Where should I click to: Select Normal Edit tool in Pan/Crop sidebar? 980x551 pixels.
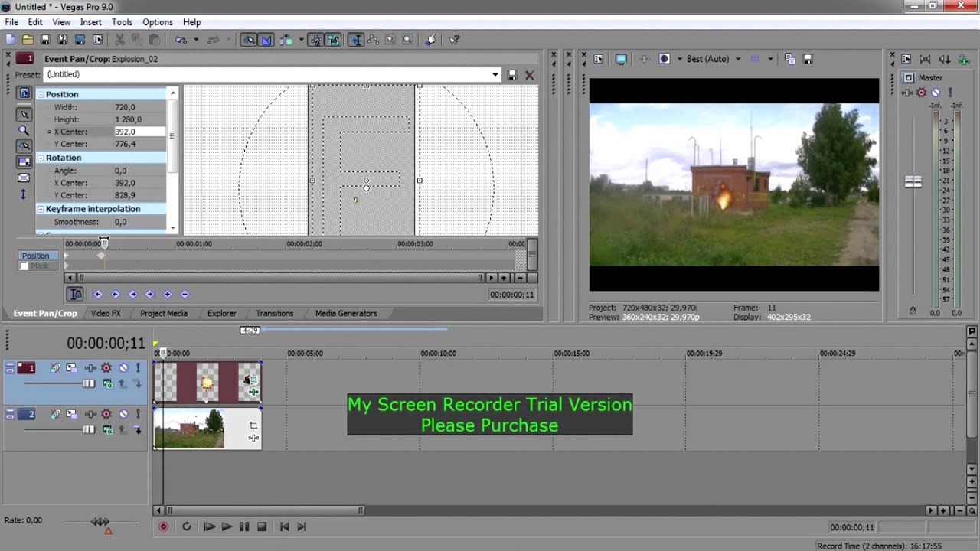pos(24,115)
